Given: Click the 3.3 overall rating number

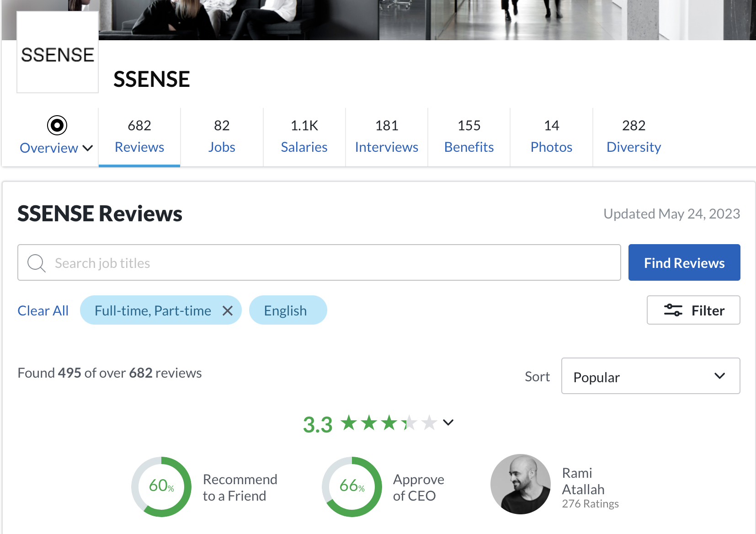Looking at the screenshot, I should point(318,425).
